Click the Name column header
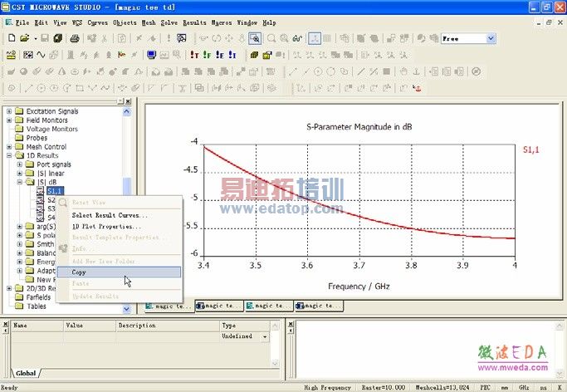The width and height of the screenshot is (567, 392). [x=37, y=326]
